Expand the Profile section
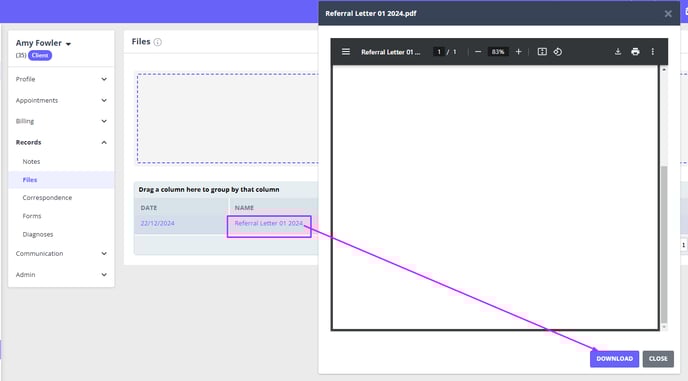This screenshot has height=381, width=688. (x=61, y=79)
